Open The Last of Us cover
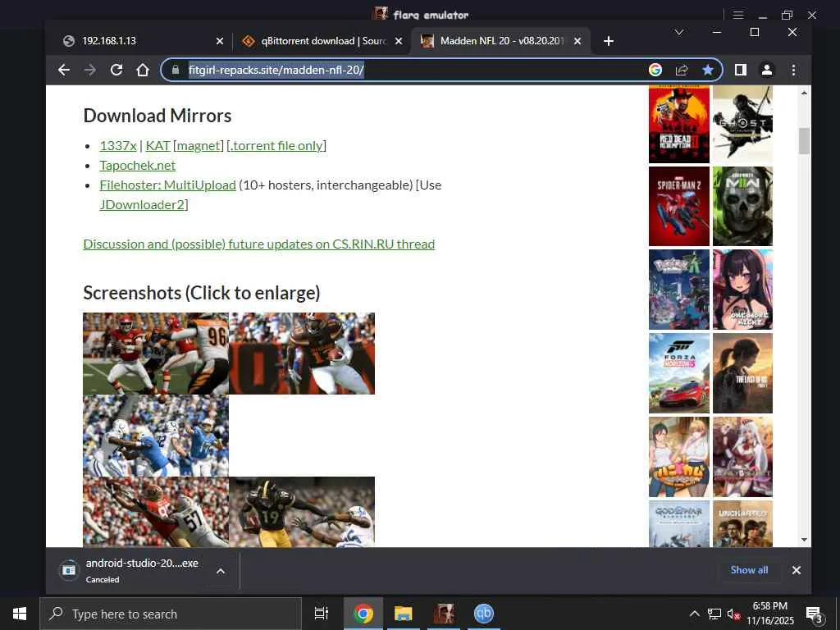 pyautogui.click(x=742, y=373)
